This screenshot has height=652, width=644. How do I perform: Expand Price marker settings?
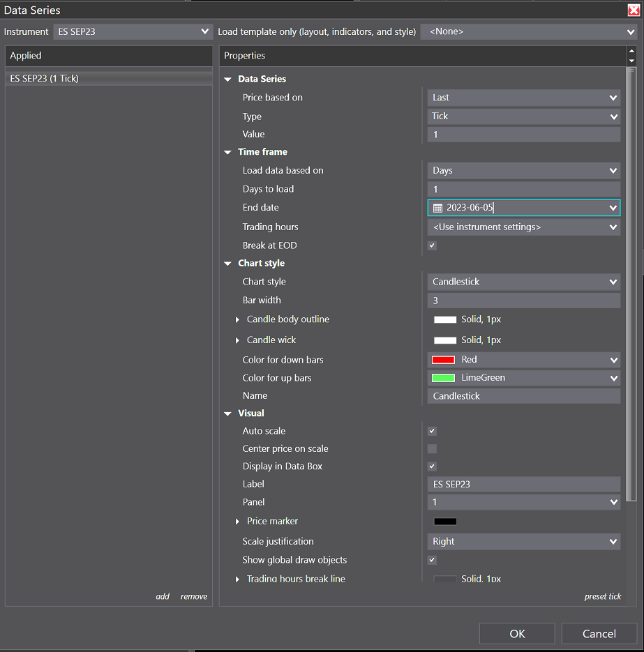[x=237, y=522]
